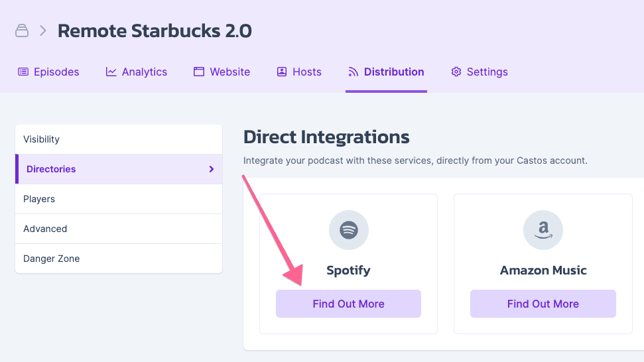
Task: Click the Direct Integrations heading
Action: click(x=326, y=137)
